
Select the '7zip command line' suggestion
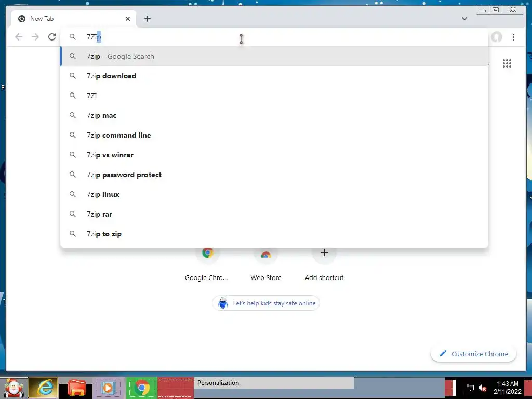(x=274, y=135)
